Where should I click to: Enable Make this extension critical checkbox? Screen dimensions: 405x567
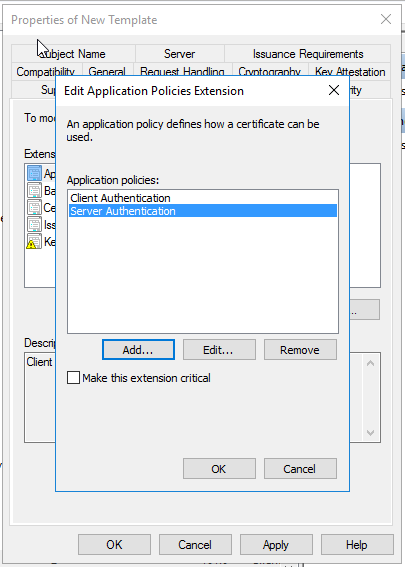tap(73, 378)
